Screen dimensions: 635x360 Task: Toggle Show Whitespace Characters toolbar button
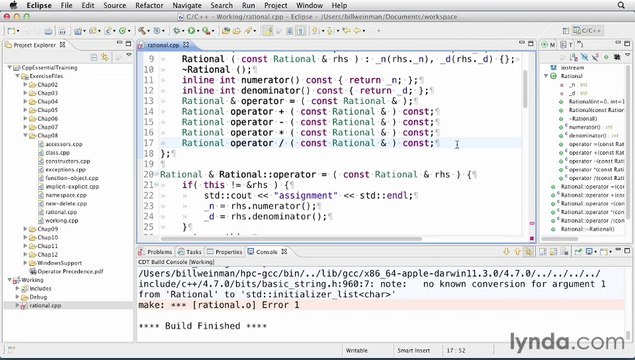point(300,31)
